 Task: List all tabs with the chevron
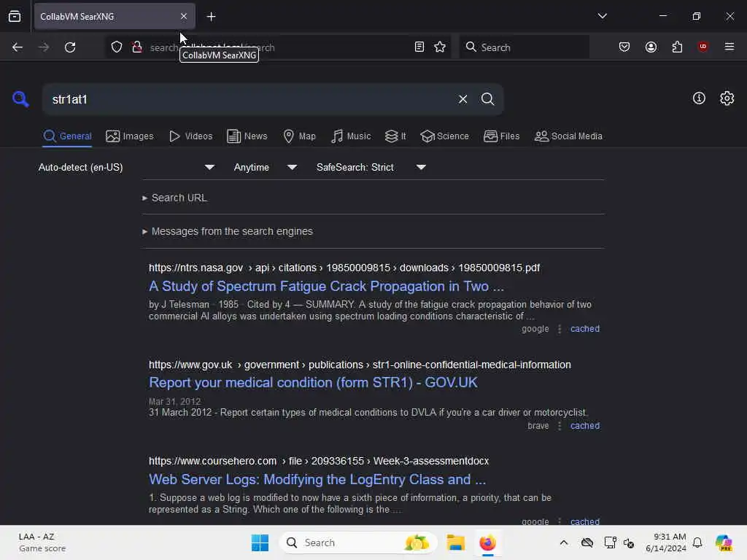(602, 16)
